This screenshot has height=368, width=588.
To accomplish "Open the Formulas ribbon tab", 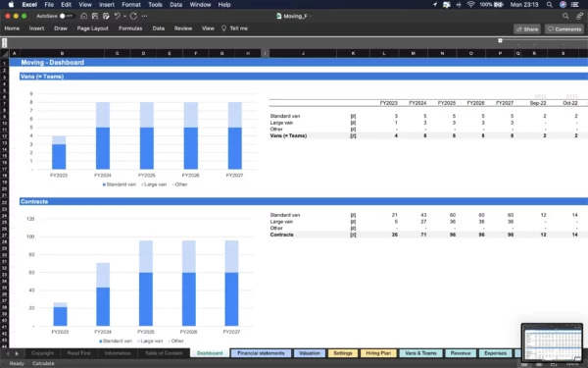I will click(x=130, y=28).
